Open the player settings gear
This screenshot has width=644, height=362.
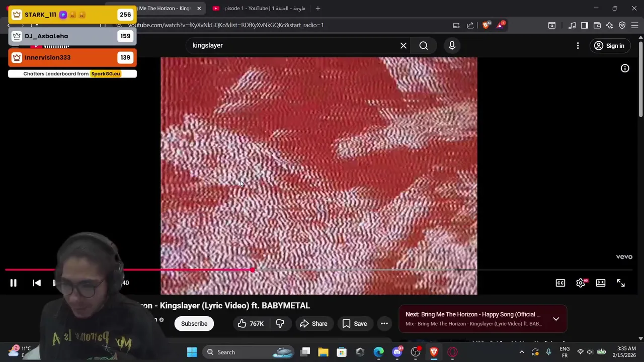(x=581, y=283)
